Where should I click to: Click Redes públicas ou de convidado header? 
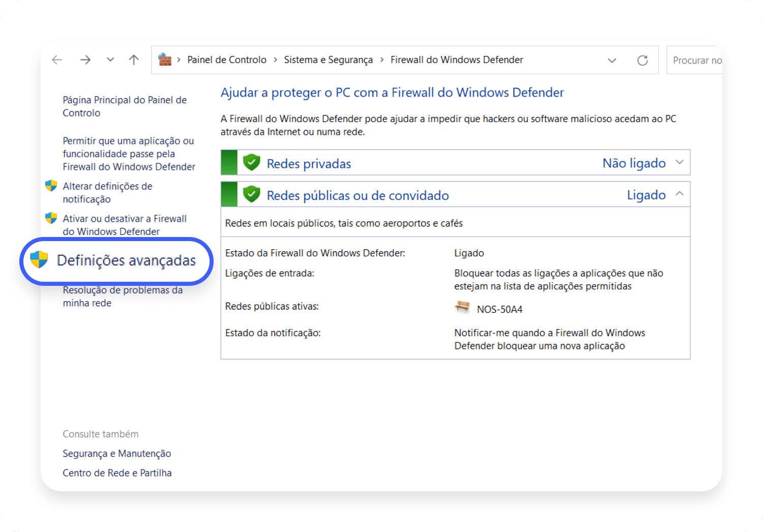(x=358, y=196)
